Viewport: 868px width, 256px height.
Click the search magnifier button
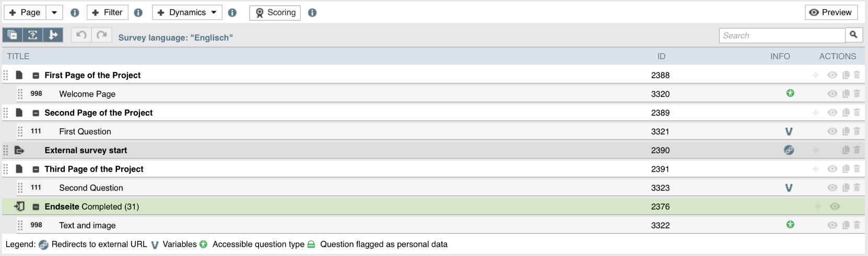[x=853, y=35]
